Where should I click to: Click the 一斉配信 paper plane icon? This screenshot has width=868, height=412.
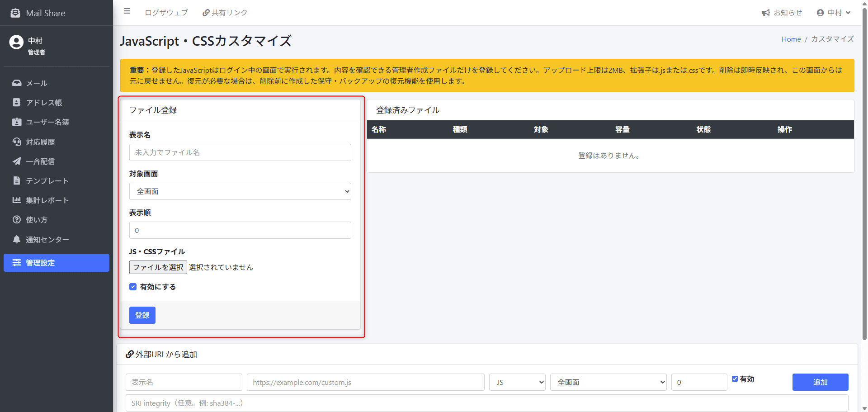[x=17, y=161]
